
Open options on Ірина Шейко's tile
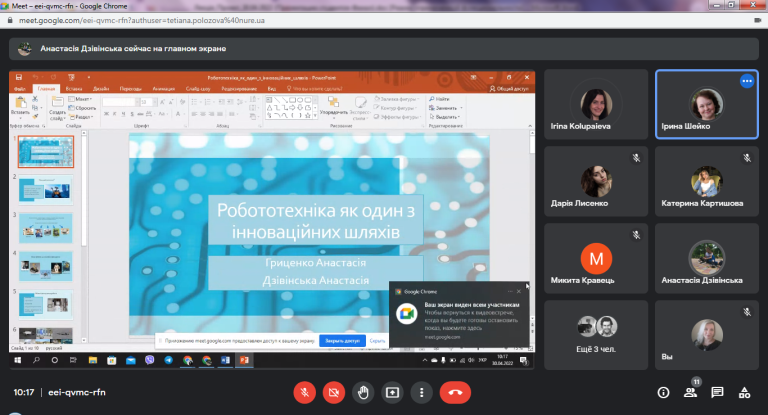746,81
